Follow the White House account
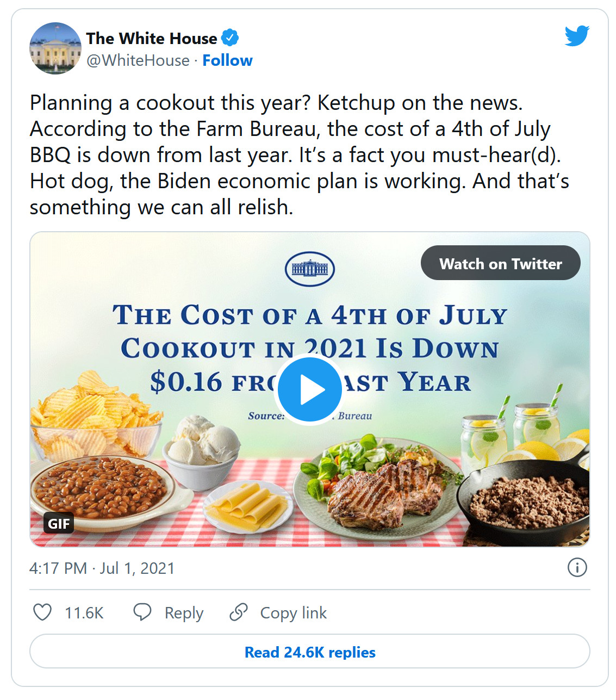This screenshot has height=700, width=616. [227, 60]
